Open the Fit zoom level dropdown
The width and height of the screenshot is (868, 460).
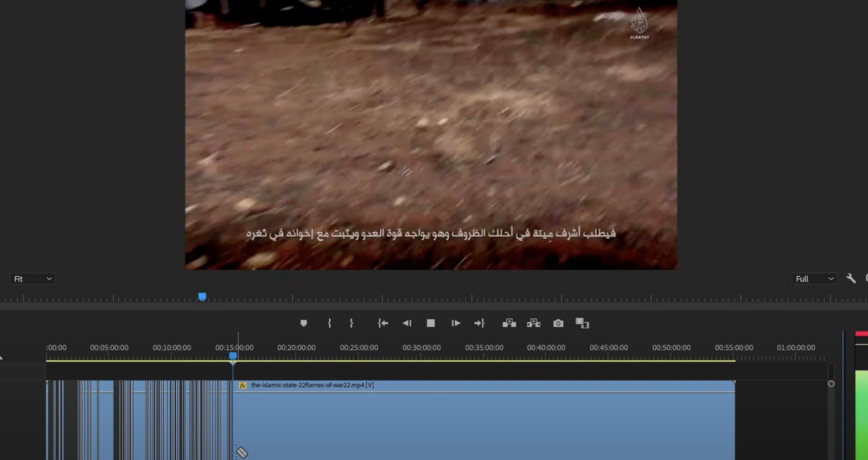point(33,279)
